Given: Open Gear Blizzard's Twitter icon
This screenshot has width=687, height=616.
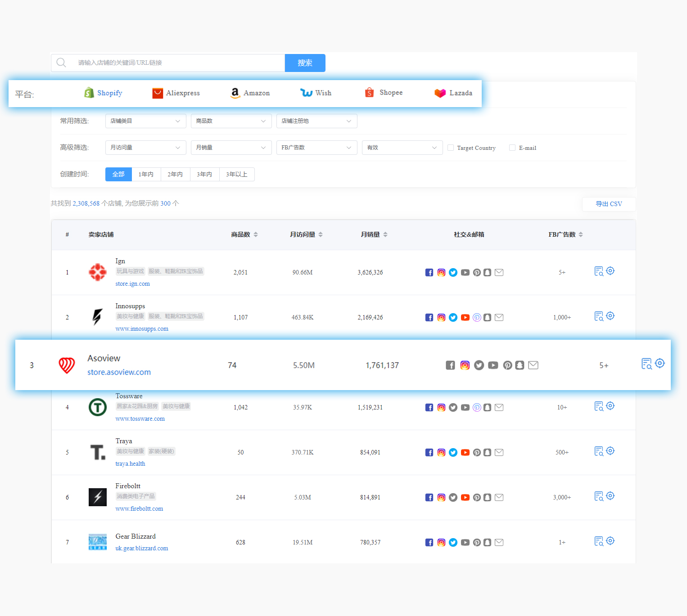Looking at the screenshot, I should (x=453, y=543).
